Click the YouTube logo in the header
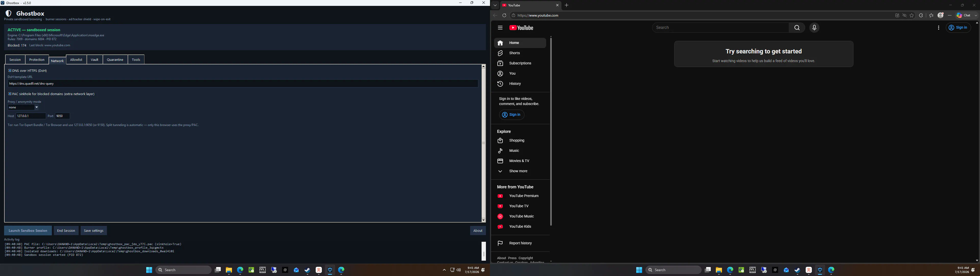980x276 pixels. coord(521,28)
